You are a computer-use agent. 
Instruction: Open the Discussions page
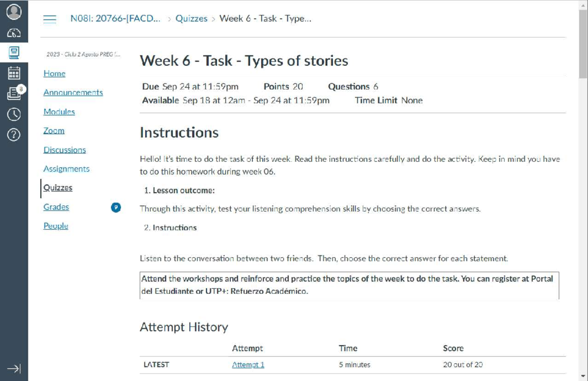point(64,150)
